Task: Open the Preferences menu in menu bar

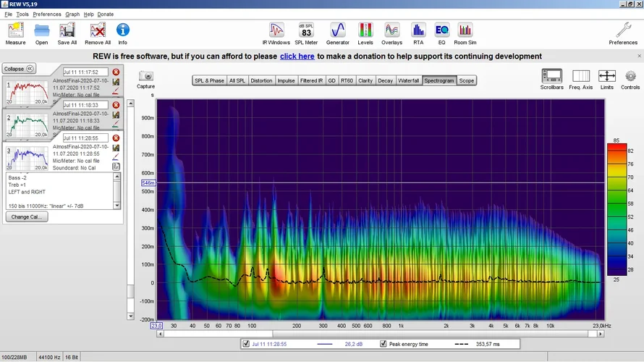Action: (x=47, y=14)
